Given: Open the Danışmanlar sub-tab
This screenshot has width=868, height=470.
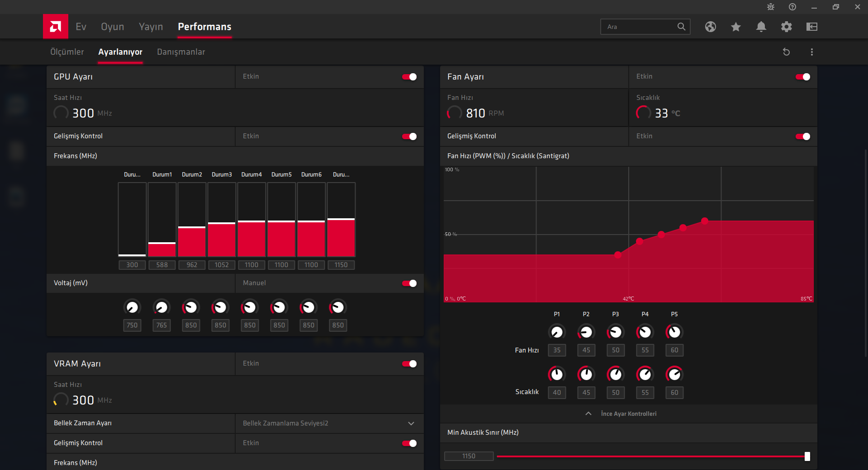Looking at the screenshot, I should pyautogui.click(x=181, y=52).
